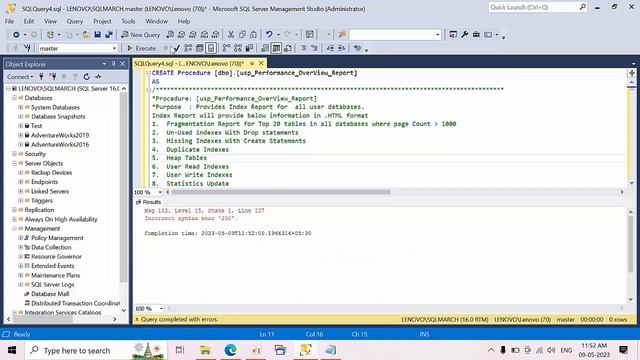This screenshot has height=360, width=640.
Task: Click Display Estimated Execution Plan icon
Action: [188, 48]
